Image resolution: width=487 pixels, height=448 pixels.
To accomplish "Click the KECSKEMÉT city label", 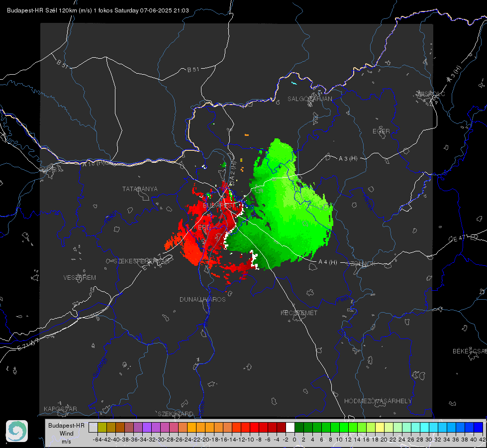I will [299, 313].
